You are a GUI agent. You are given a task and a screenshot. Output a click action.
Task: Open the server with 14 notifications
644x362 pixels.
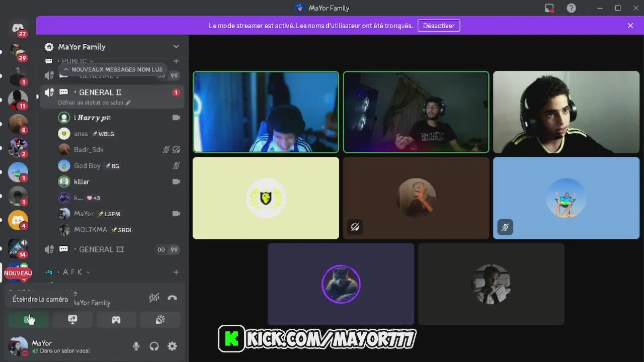tap(18, 248)
